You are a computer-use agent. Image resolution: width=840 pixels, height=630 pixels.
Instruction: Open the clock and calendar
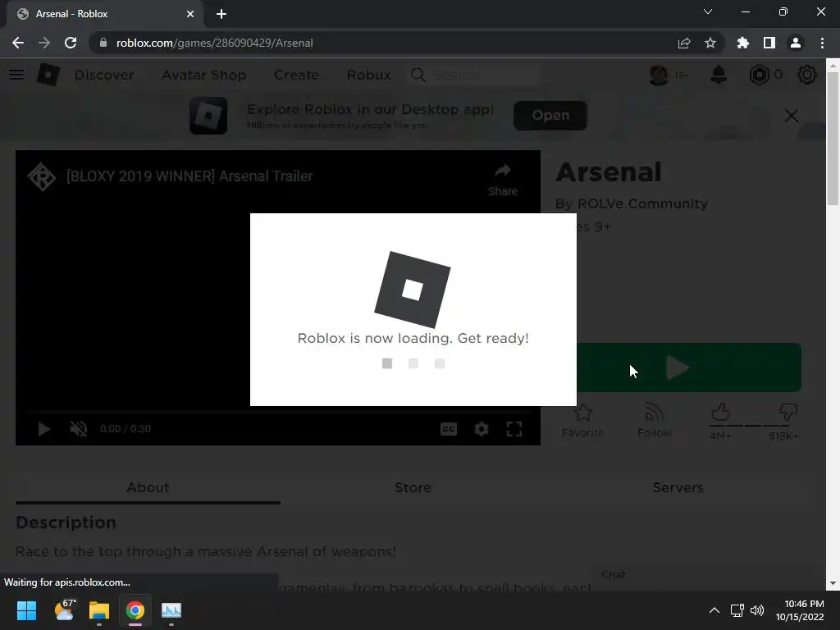point(801,610)
